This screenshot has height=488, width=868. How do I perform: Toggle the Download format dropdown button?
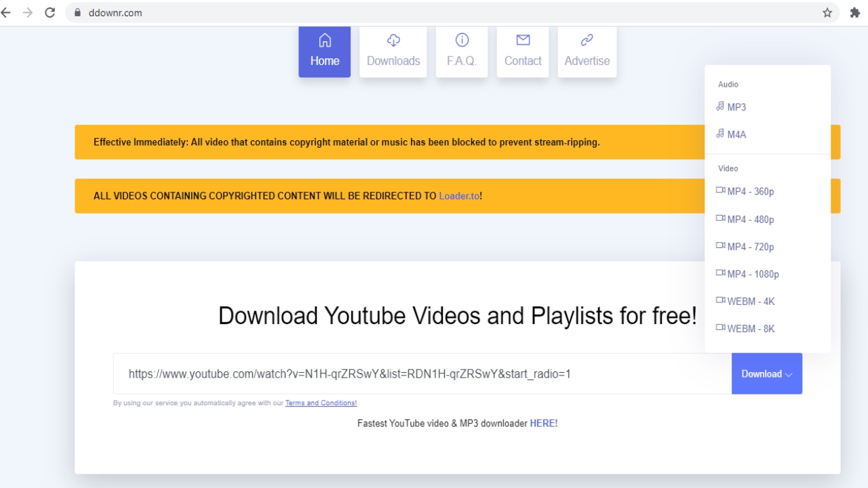pos(767,373)
